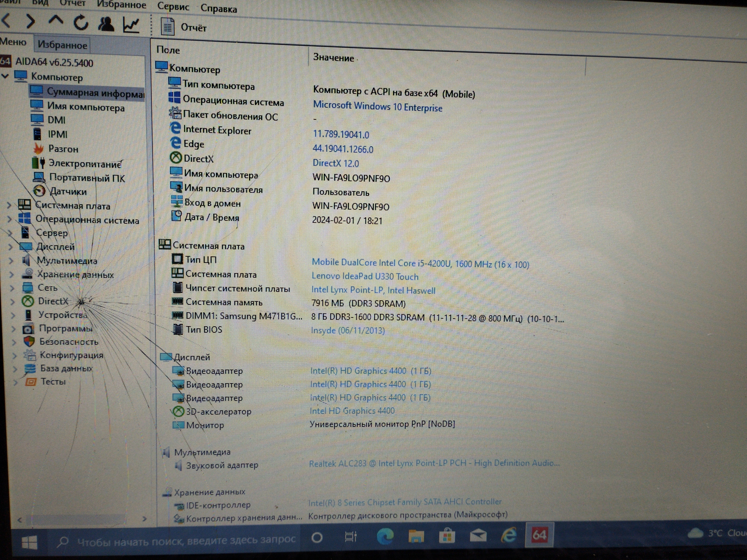The image size is (747, 560).
Task: Expand the Хранение данных tree node
Action: pyautogui.click(x=12, y=275)
